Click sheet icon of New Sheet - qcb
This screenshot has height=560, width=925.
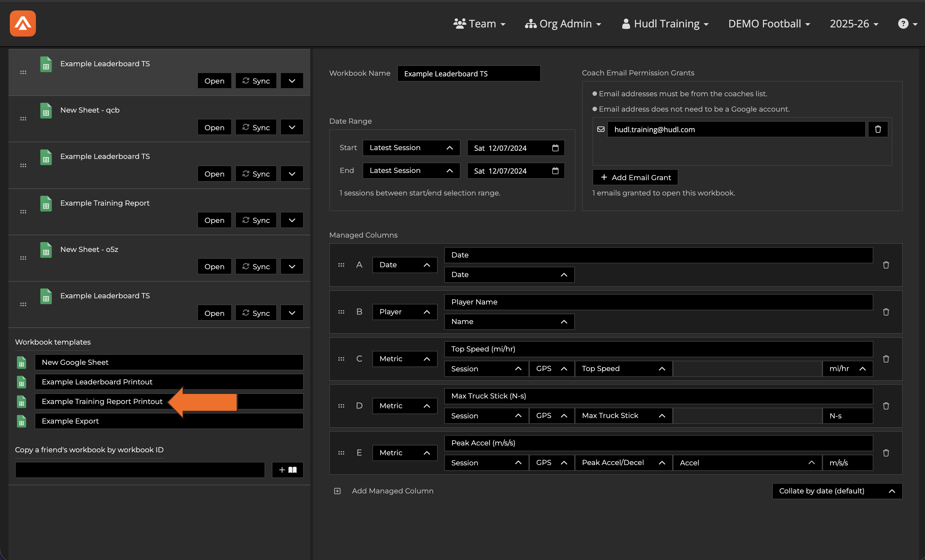[46, 111]
